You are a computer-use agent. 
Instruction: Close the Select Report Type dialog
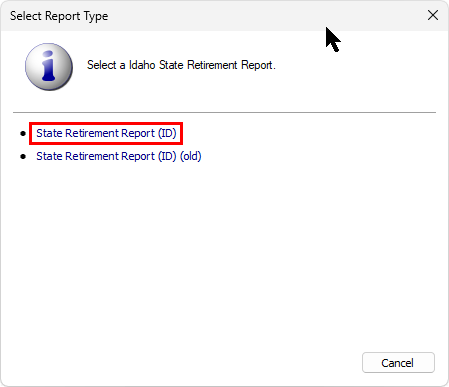433,15
